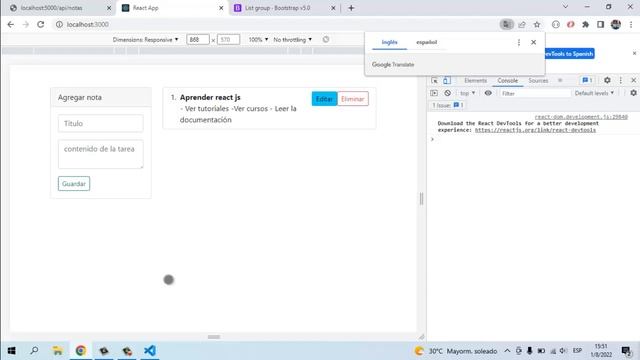Viewport: 640px width, 360px height.
Task: Click the Google Translate icon in address bar
Action: [507, 24]
